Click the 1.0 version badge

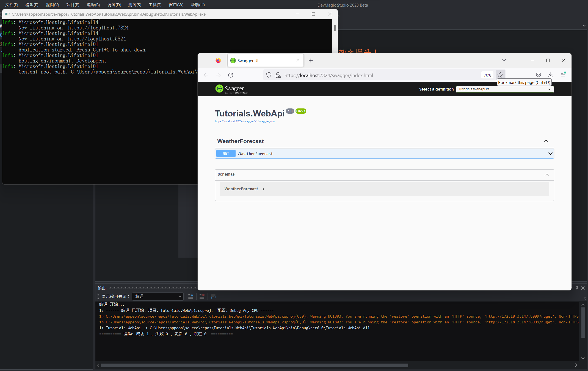point(290,111)
